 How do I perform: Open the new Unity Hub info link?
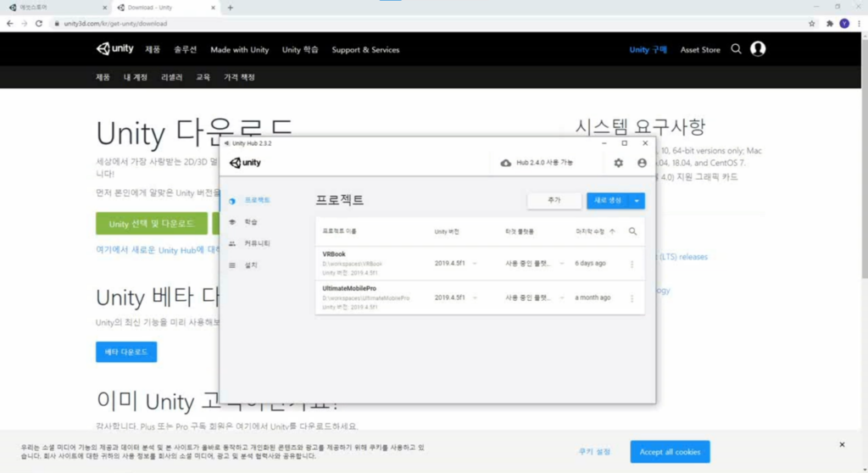pyautogui.click(x=158, y=250)
